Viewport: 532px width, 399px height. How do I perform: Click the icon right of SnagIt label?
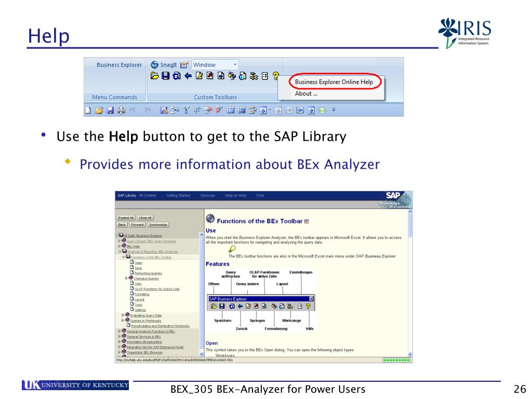[x=184, y=64]
